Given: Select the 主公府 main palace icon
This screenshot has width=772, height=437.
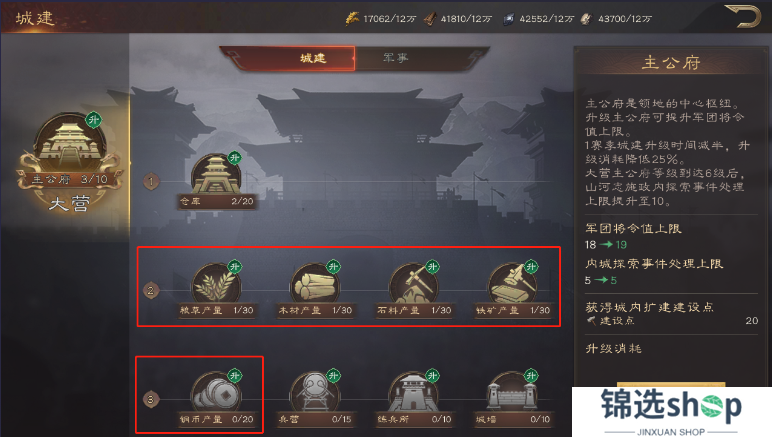Looking at the screenshot, I should 69,142.
